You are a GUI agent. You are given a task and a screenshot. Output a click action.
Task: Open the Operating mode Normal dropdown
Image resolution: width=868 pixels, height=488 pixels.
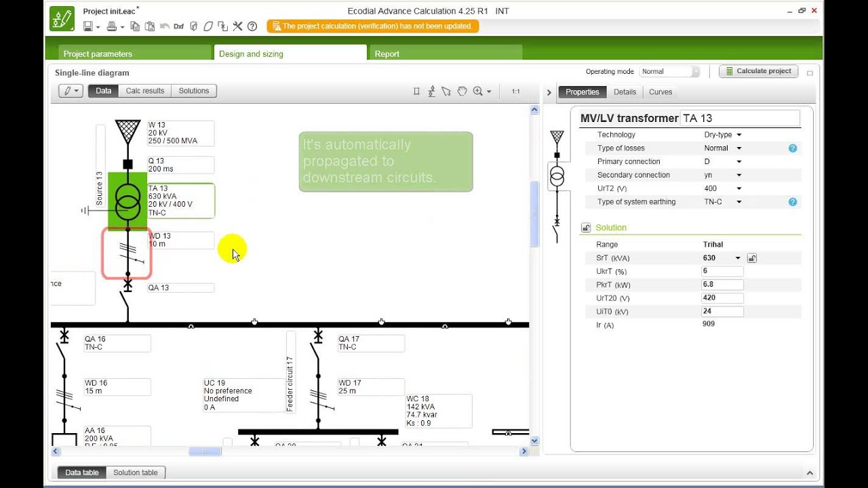pos(669,71)
